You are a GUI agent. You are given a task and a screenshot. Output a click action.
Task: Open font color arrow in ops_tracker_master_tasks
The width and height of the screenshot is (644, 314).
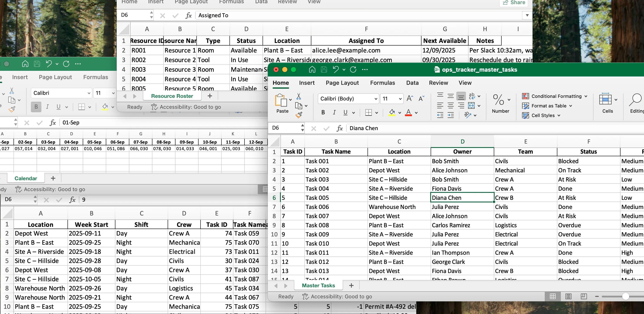pyautogui.click(x=416, y=113)
